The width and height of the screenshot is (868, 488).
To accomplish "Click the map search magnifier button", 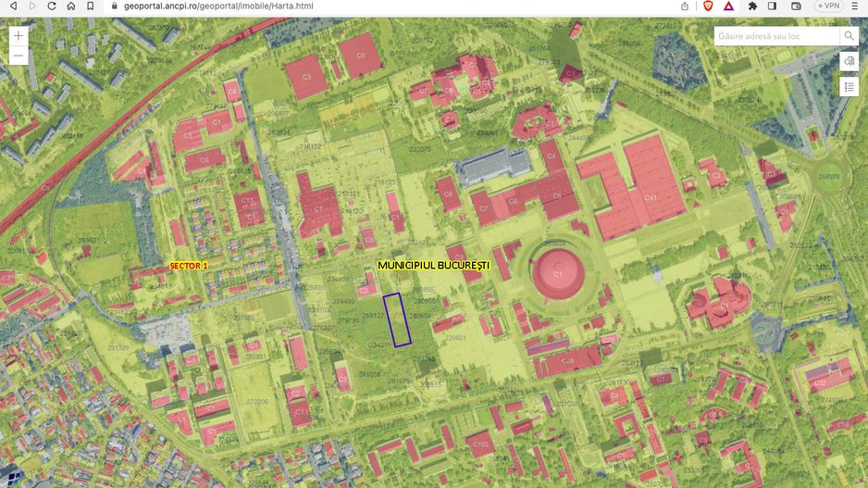I will [x=849, y=36].
